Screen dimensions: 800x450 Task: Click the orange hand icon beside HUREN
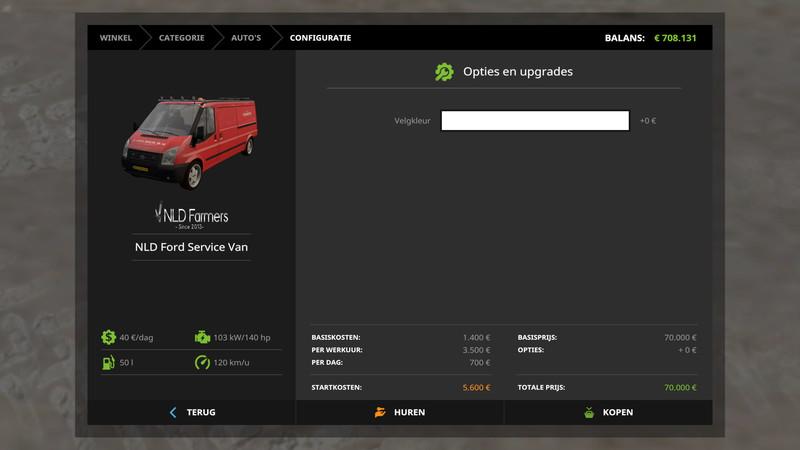click(x=380, y=412)
